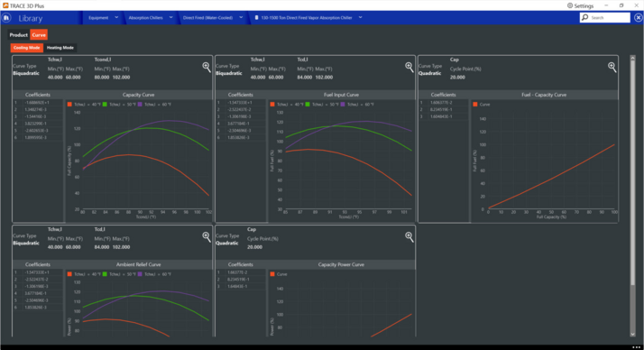
Task: Click green 50 °F swatch in Ambient Relief legend
Action: point(105,274)
